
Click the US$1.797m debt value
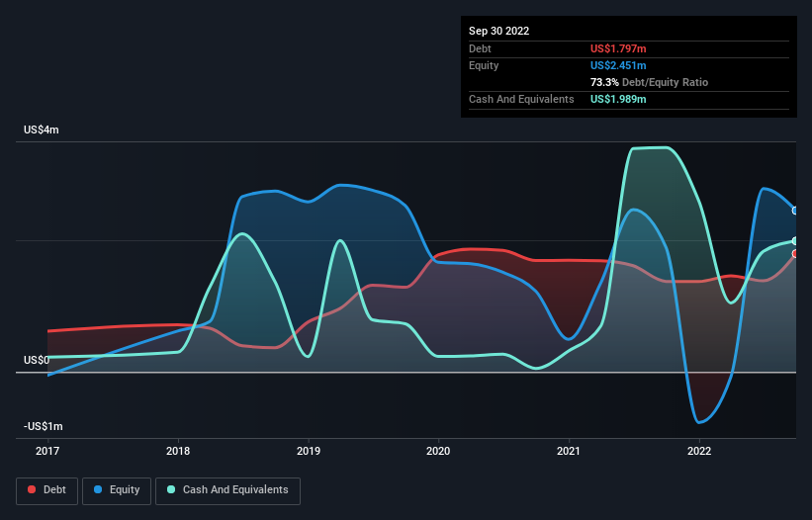coord(618,48)
